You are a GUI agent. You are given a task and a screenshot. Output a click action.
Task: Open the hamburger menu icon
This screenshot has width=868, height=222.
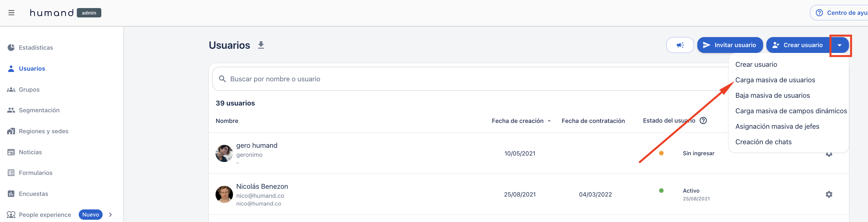[12, 13]
